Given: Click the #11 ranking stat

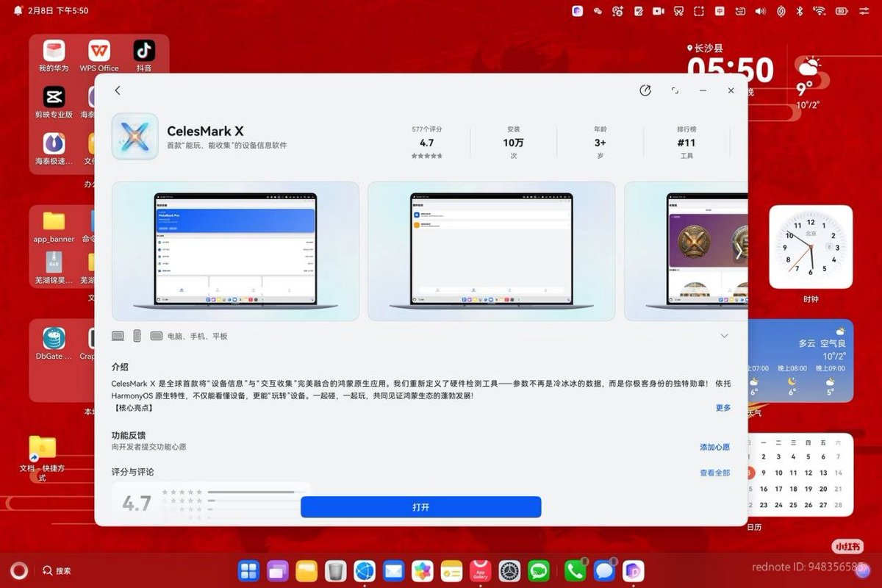Looking at the screenshot, I should click(686, 143).
